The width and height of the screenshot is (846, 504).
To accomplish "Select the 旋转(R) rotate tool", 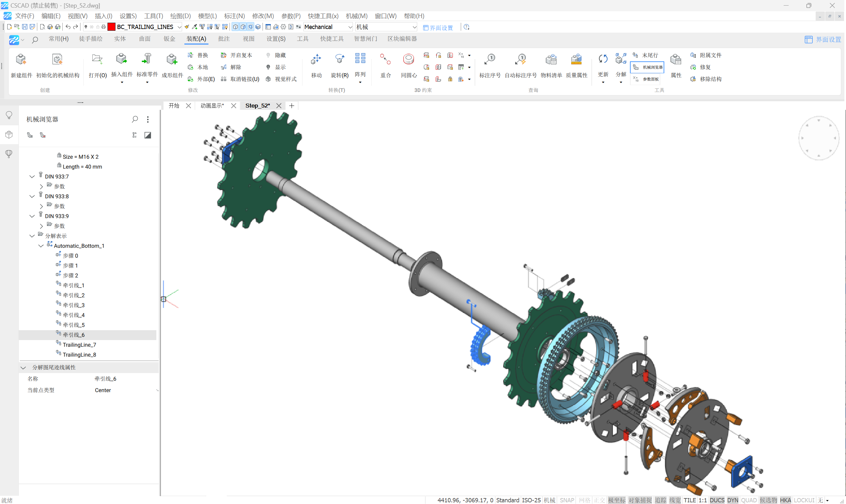I will click(x=339, y=59).
